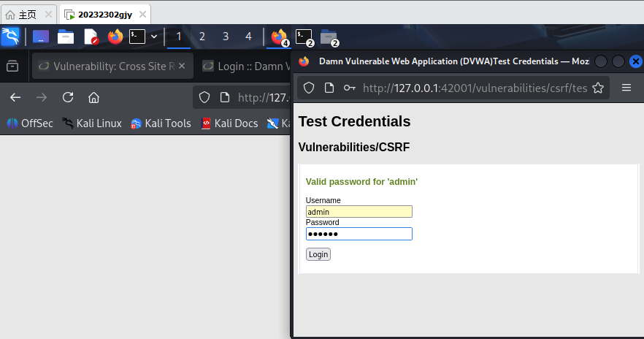Click the saved password key icon

click(350, 88)
